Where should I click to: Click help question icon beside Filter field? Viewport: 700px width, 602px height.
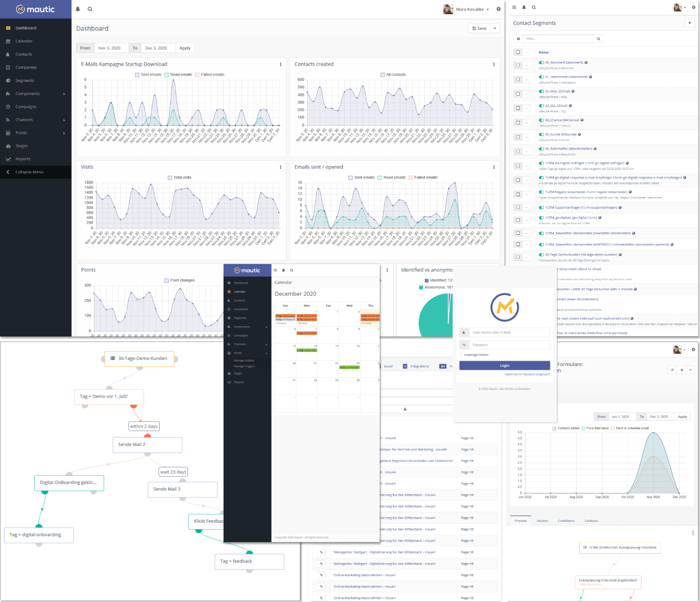[x=518, y=39]
